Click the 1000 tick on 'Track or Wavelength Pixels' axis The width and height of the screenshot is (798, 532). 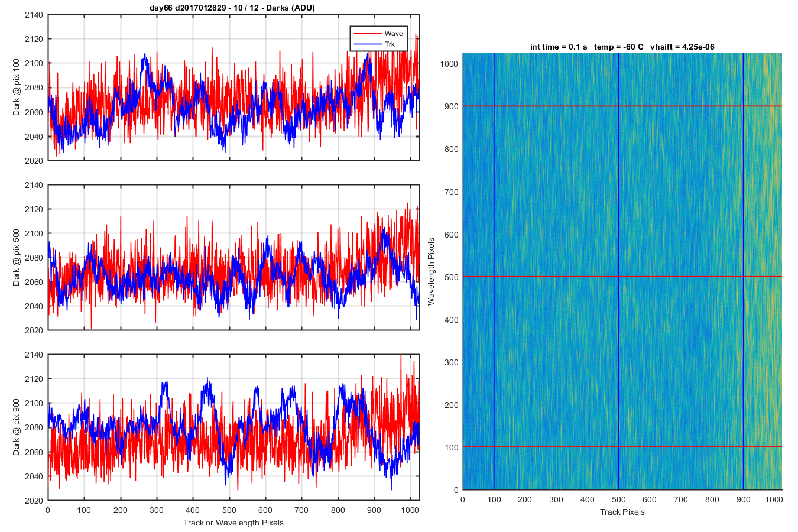pyautogui.click(x=411, y=510)
